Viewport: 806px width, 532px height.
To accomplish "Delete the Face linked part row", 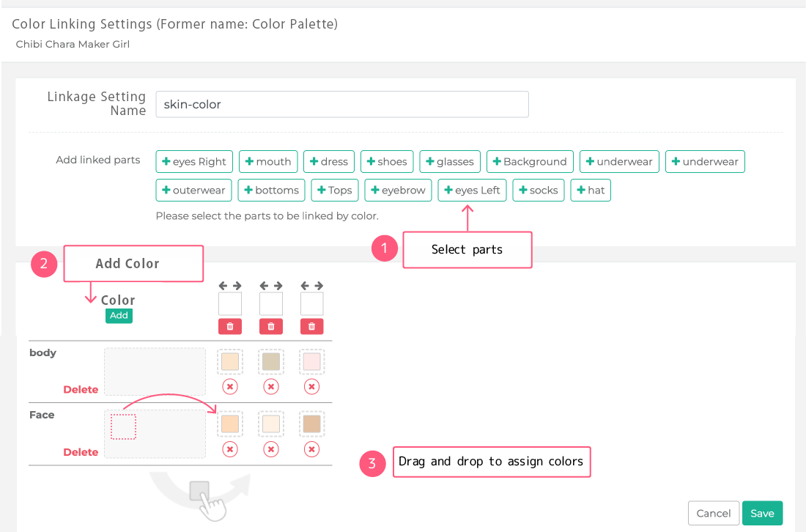I will coord(81,452).
